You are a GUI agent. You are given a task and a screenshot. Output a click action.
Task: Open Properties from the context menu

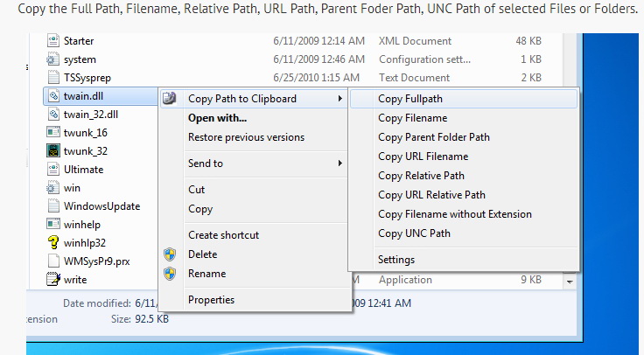point(211,300)
